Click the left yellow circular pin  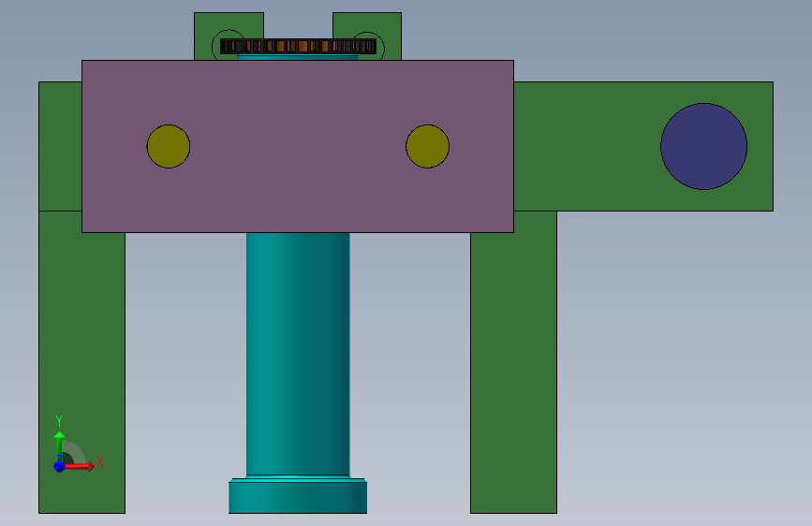click(169, 146)
